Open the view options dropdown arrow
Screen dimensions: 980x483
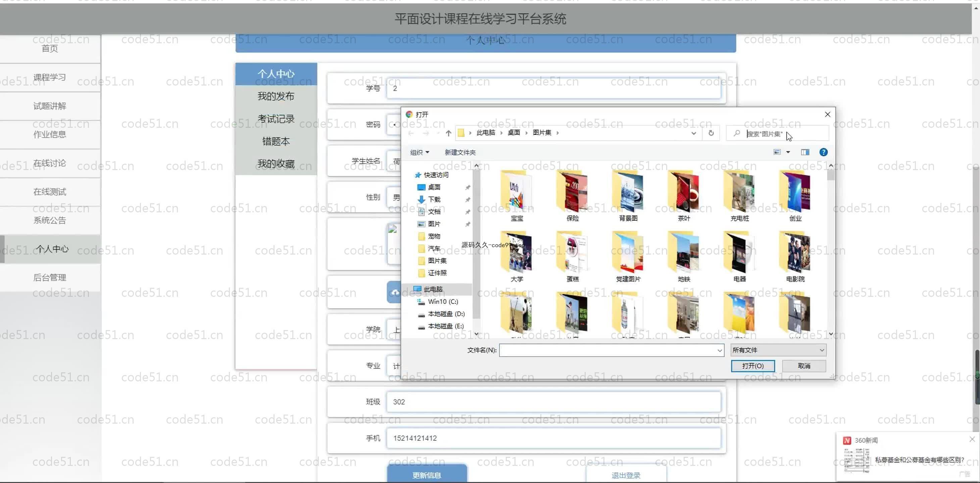click(x=788, y=152)
